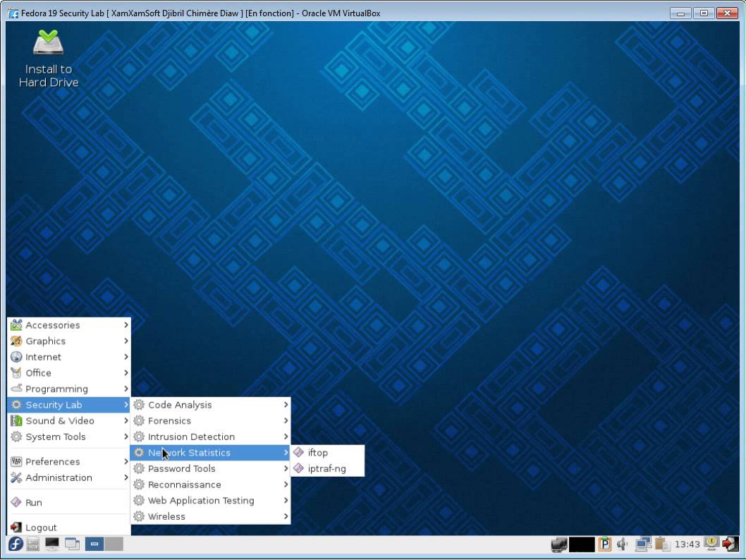
Task: Open the clipboard manager tray icon
Action: [x=662, y=544]
